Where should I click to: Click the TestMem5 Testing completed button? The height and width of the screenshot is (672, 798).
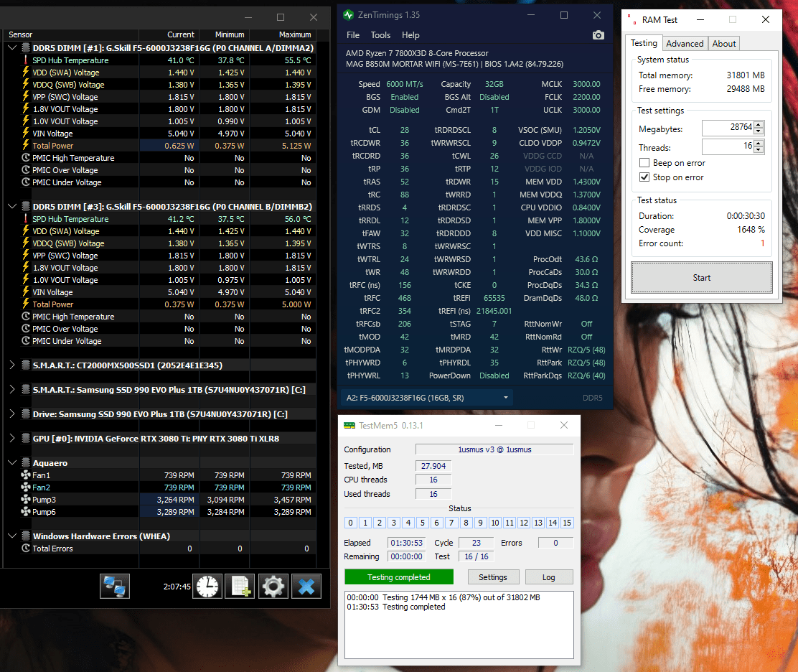coord(399,577)
